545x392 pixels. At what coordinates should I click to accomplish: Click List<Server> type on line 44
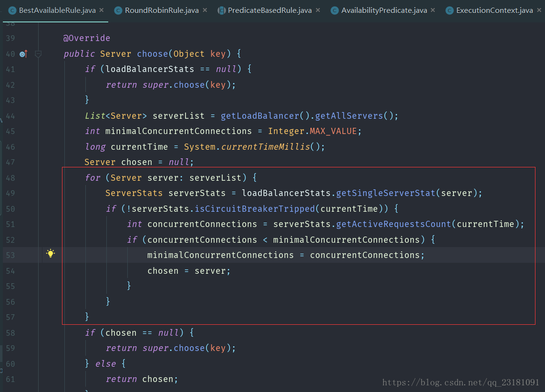tap(116, 116)
